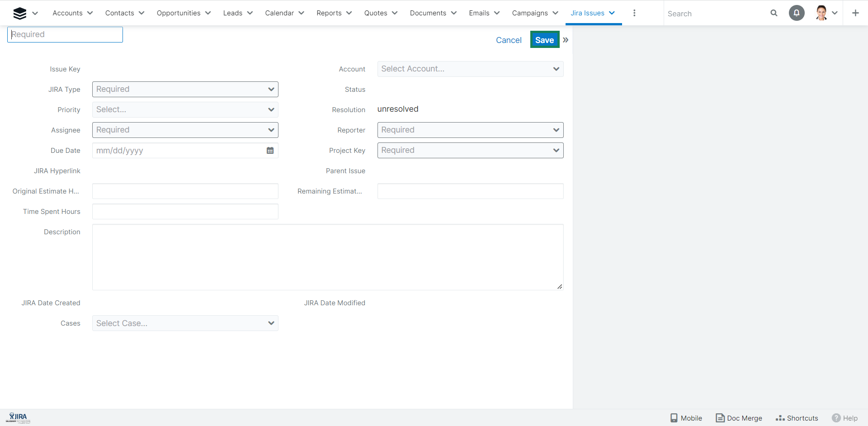The width and height of the screenshot is (868, 426).
Task: Select the Jira Issues tab
Action: point(587,13)
